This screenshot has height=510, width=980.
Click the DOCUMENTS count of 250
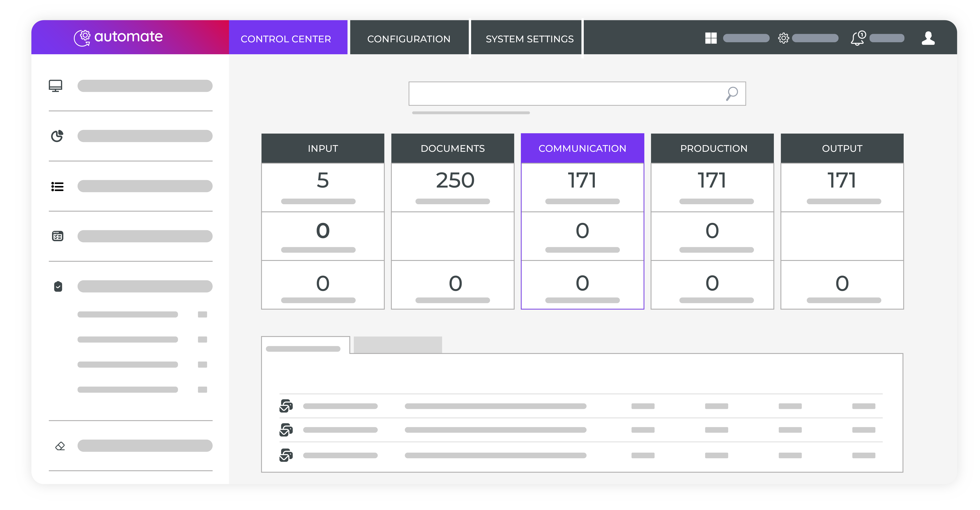[x=455, y=180]
